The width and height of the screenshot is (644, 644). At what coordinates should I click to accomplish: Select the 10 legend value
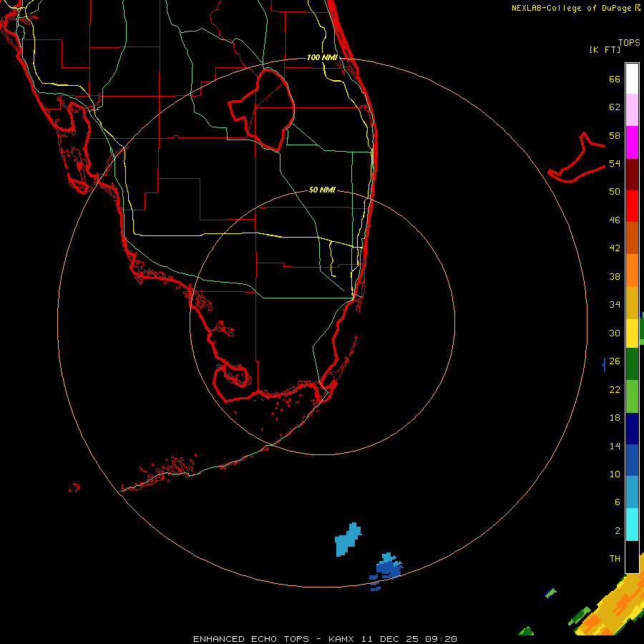pos(615,474)
